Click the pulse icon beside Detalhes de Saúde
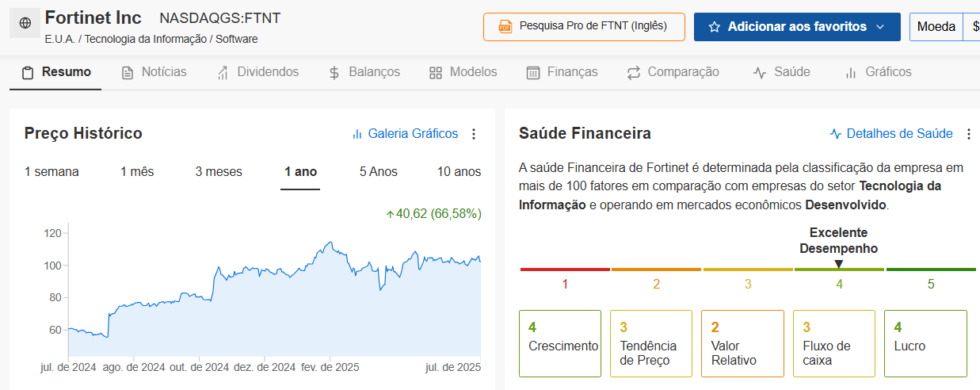 tap(836, 134)
